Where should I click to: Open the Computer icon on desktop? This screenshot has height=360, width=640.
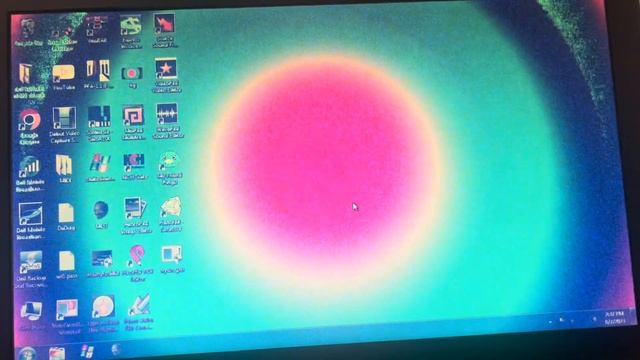[31, 315]
